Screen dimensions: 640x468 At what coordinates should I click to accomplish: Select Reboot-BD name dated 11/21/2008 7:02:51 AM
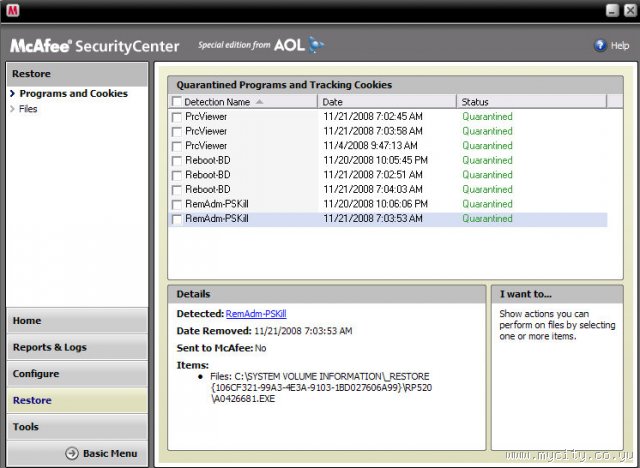tap(208, 175)
